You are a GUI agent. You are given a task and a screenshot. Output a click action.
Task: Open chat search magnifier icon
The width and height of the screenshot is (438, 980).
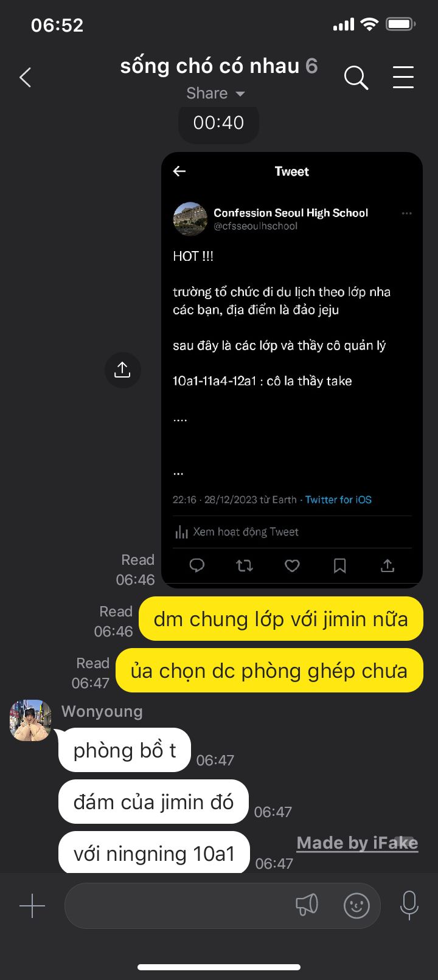[x=356, y=78]
